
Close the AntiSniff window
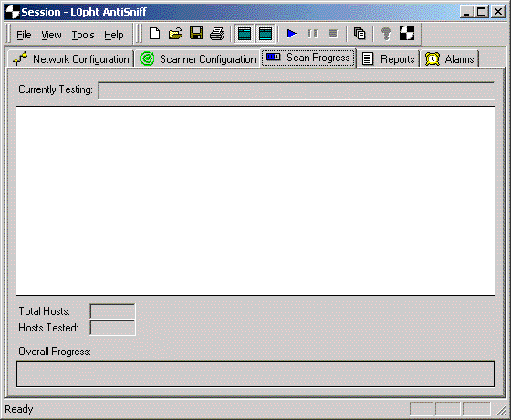coord(497,13)
